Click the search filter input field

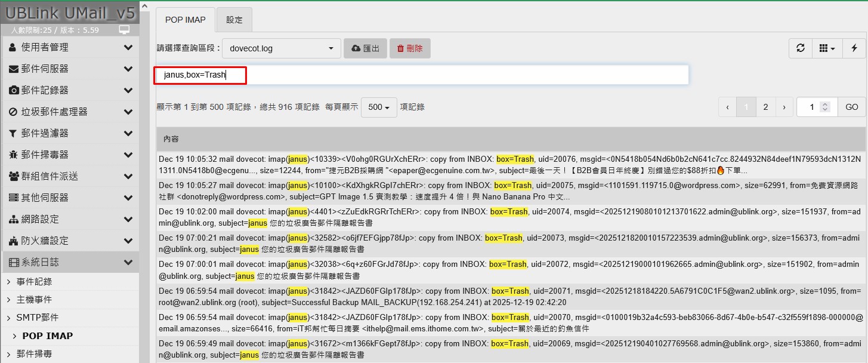[421, 75]
